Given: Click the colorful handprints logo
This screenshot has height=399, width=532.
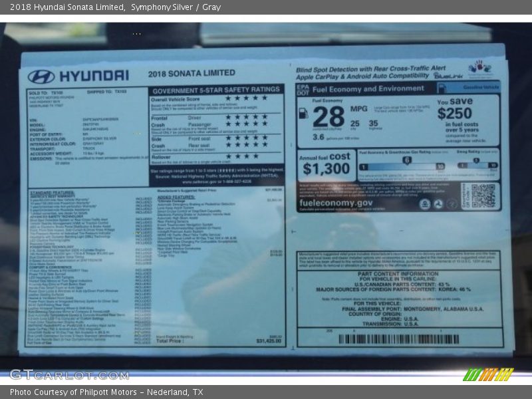Looking at the screenshot, I should point(479,68).
